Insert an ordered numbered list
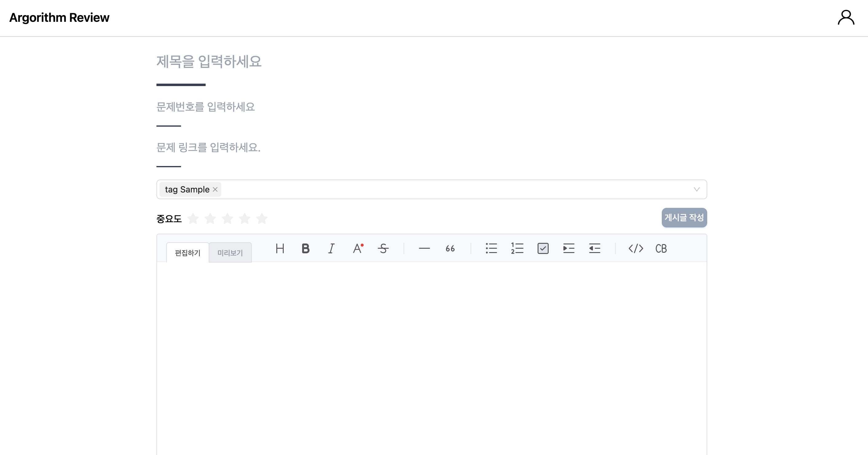This screenshot has height=455, width=868. pyautogui.click(x=517, y=248)
